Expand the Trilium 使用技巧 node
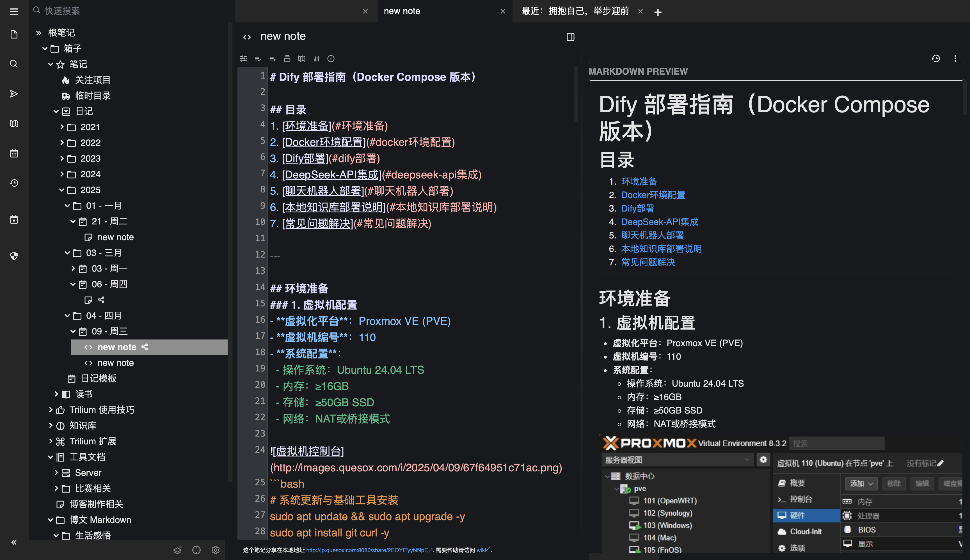The width and height of the screenshot is (970, 560). pos(51,410)
